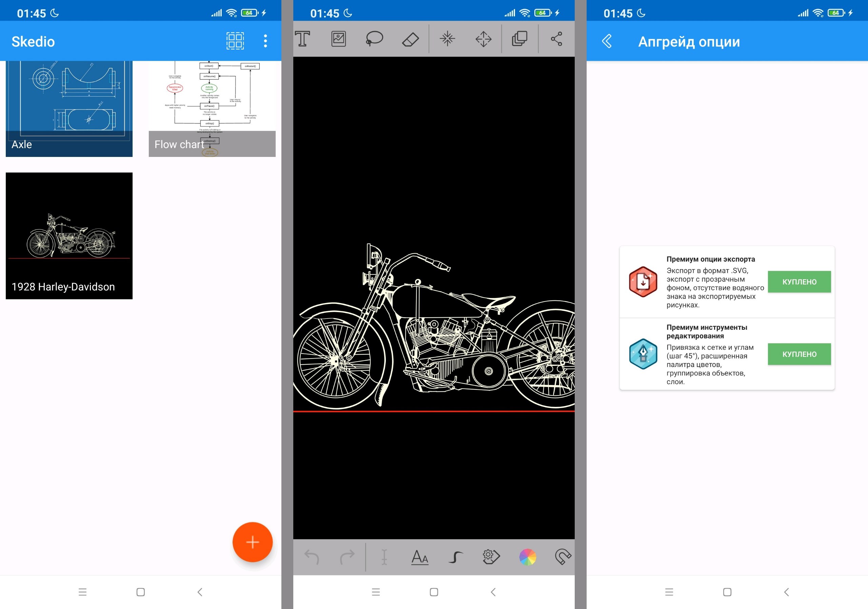Tap Android back button on right screen
The width and height of the screenshot is (868, 609).
click(x=786, y=592)
